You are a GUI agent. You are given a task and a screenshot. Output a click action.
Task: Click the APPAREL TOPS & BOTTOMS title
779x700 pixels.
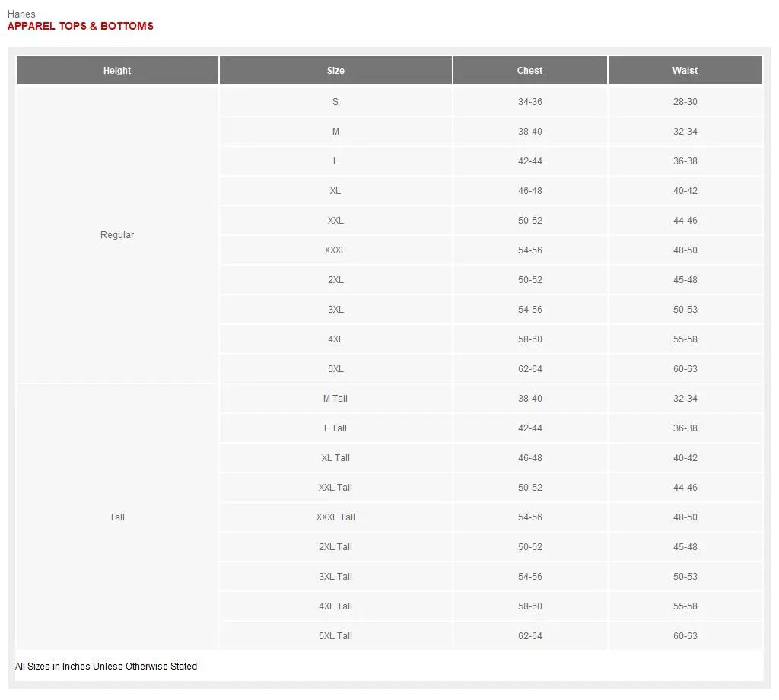[x=81, y=26]
